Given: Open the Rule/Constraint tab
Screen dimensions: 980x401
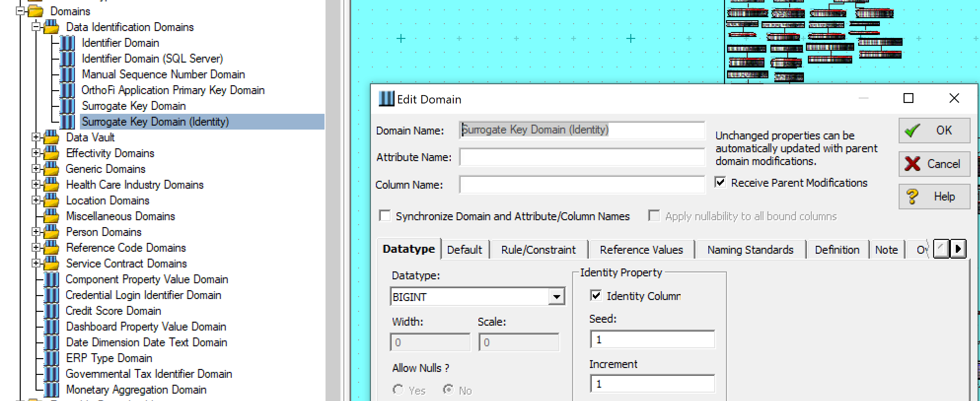Looking at the screenshot, I should [539, 250].
